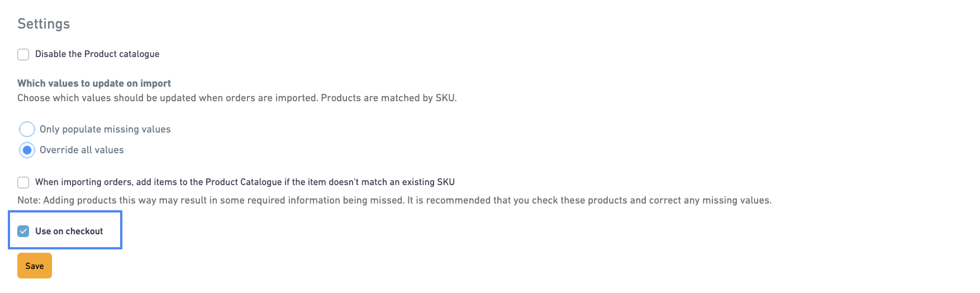Screen dimensions: 980x293
Task: Click 'doesn't match an existing SKU' text
Action: [x=391, y=182]
